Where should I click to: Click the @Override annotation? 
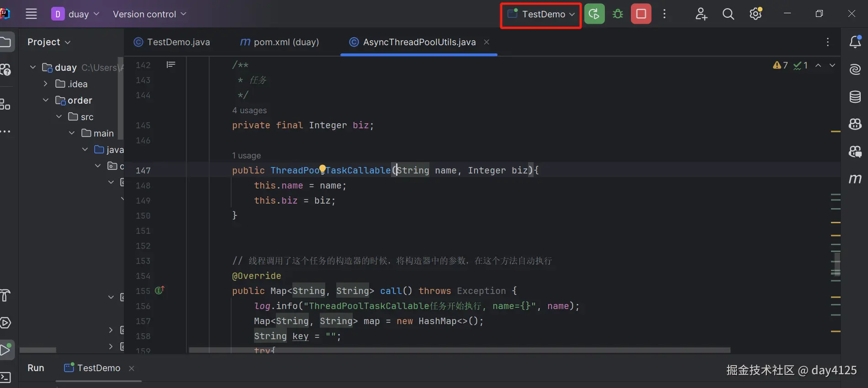pyautogui.click(x=257, y=276)
